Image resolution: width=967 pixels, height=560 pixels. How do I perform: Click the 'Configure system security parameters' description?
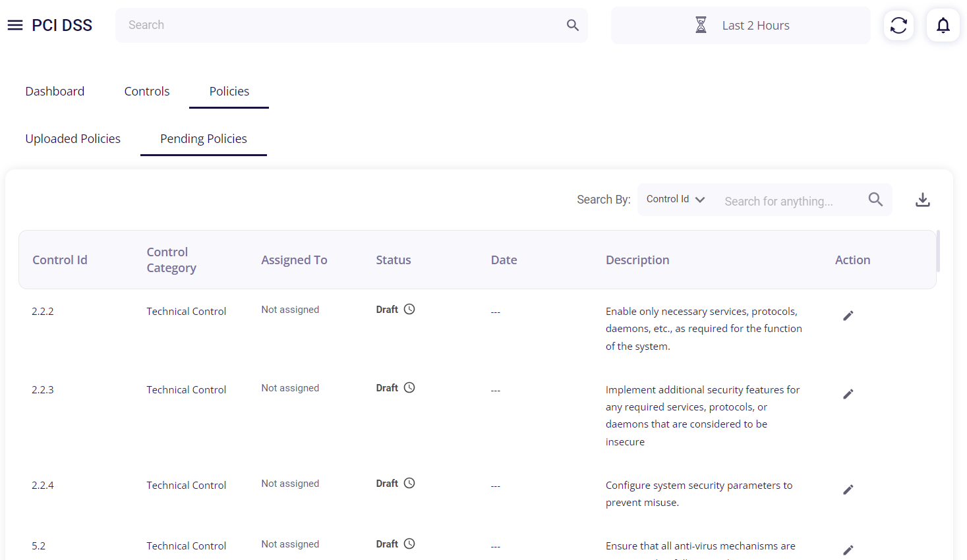(699, 494)
